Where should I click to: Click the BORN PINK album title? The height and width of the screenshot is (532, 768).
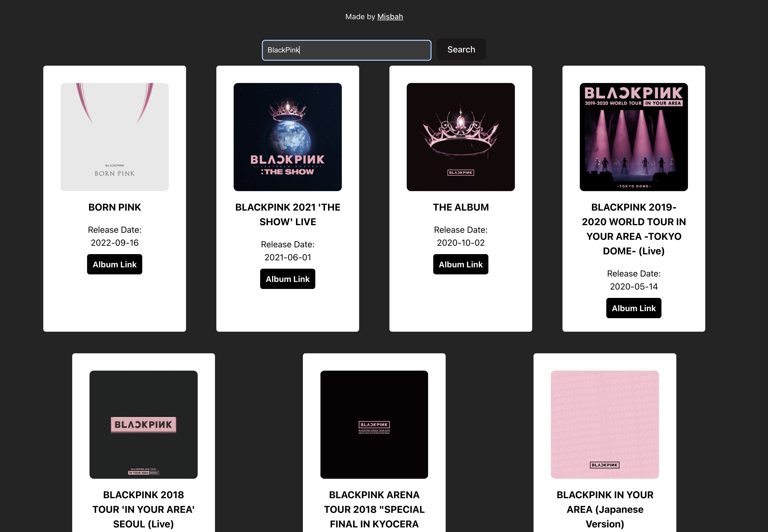[x=114, y=207]
